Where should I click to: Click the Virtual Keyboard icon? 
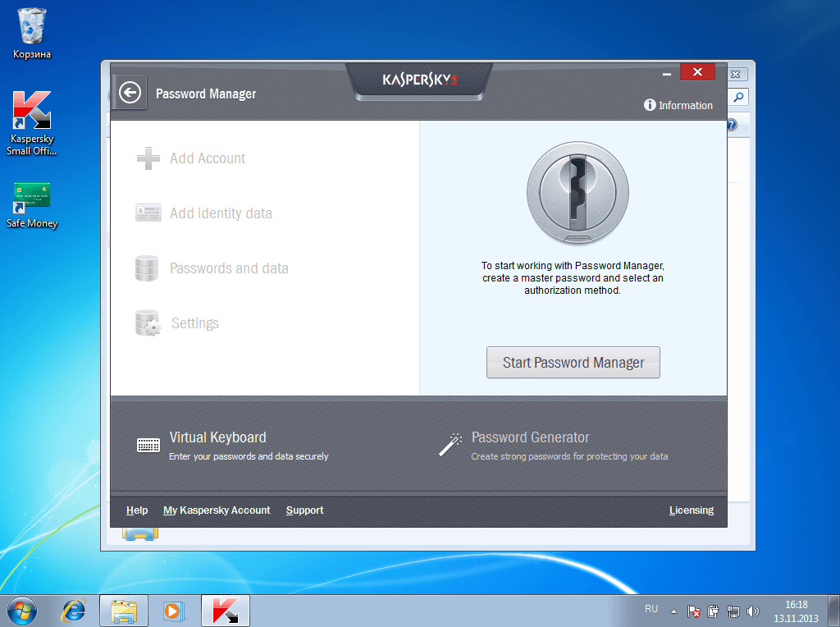click(148, 446)
